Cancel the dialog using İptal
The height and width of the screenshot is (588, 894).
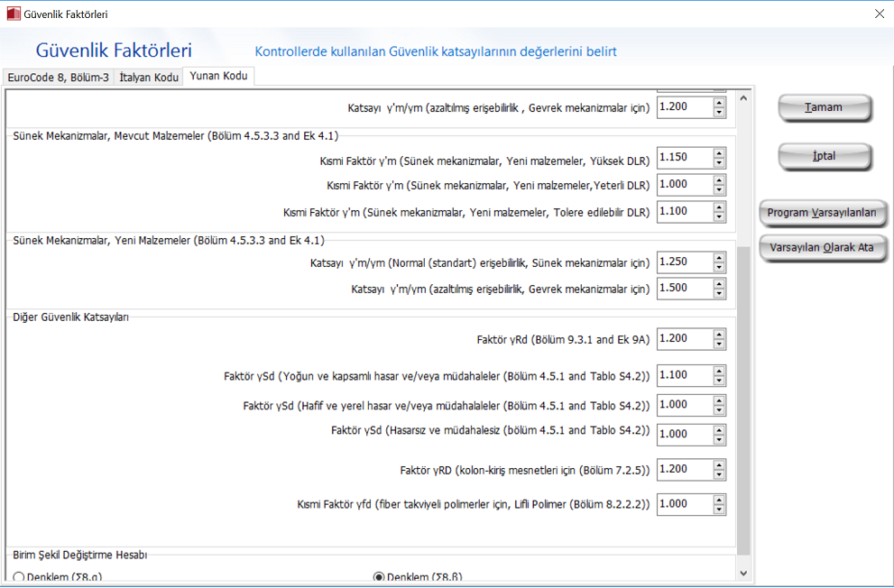pyautogui.click(x=824, y=156)
